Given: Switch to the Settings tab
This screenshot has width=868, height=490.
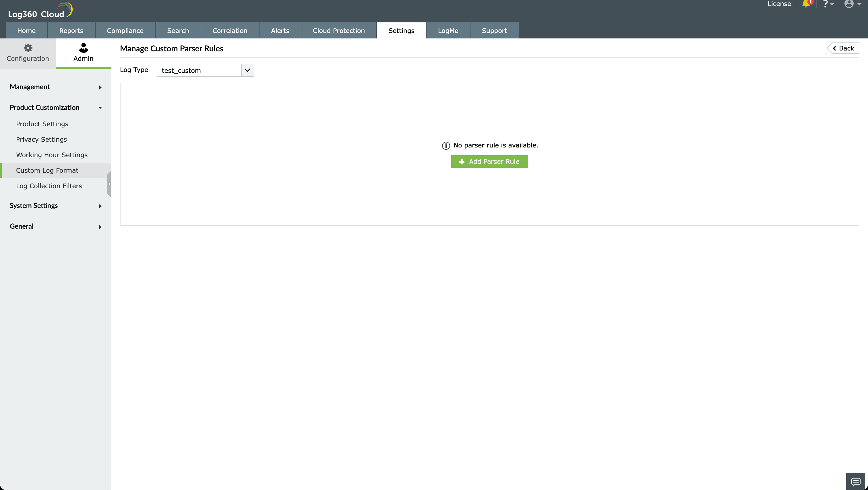Looking at the screenshot, I should [x=401, y=30].
